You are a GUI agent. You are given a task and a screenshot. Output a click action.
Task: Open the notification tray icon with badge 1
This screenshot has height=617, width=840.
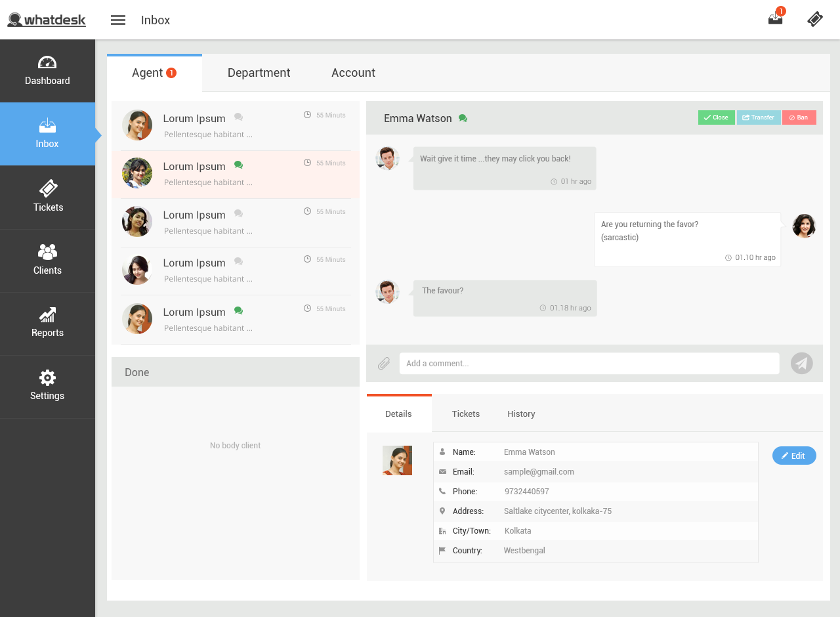pyautogui.click(x=775, y=19)
